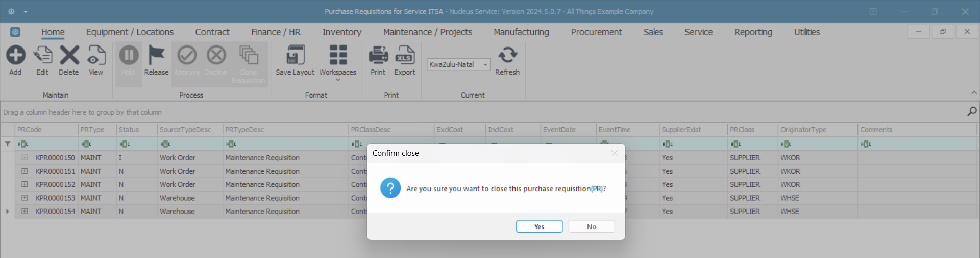Click the Save Layout icon
The width and height of the screenshot is (980, 258).
pyautogui.click(x=295, y=55)
